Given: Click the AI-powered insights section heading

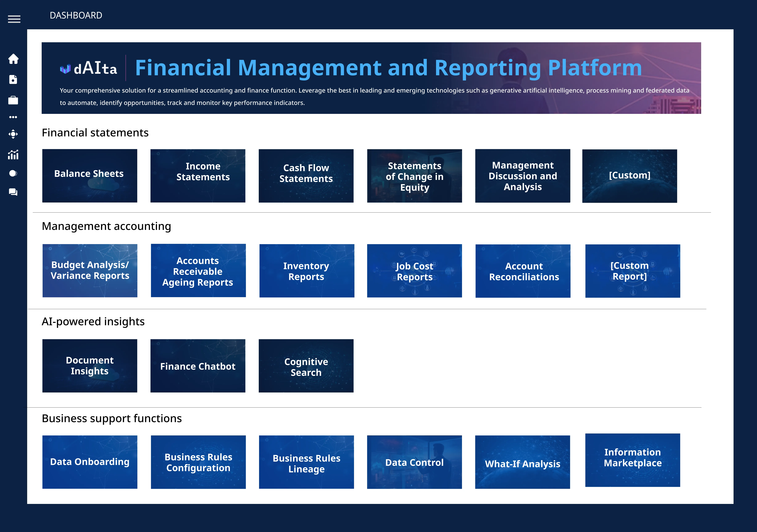Looking at the screenshot, I should pyautogui.click(x=93, y=321).
